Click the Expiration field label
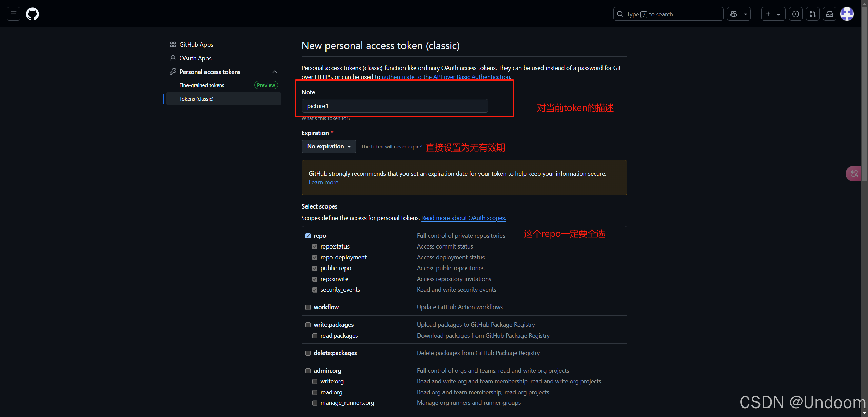This screenshot has height=417, width=868. 315,133
